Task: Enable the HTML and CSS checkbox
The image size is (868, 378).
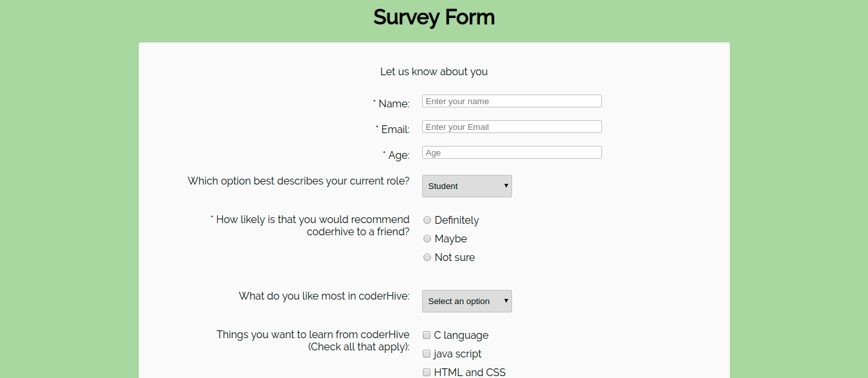Action: (427, 372)
